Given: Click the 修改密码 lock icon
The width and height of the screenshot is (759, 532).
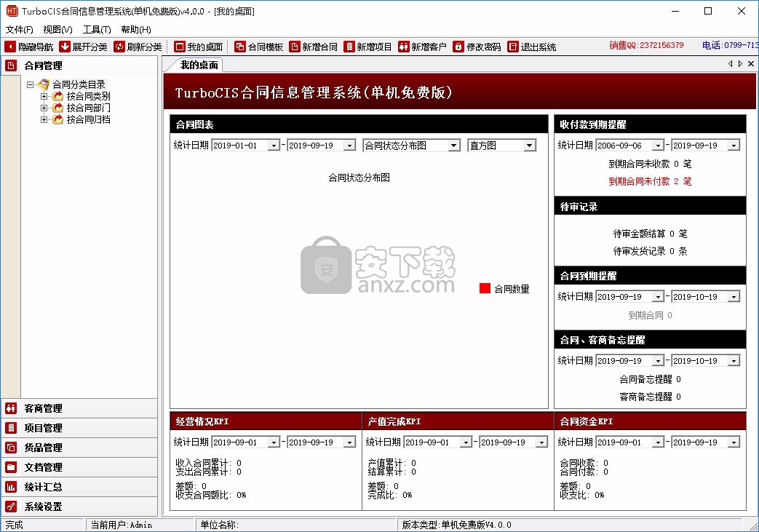Looking at the screenshot, I should click(458, 47).
